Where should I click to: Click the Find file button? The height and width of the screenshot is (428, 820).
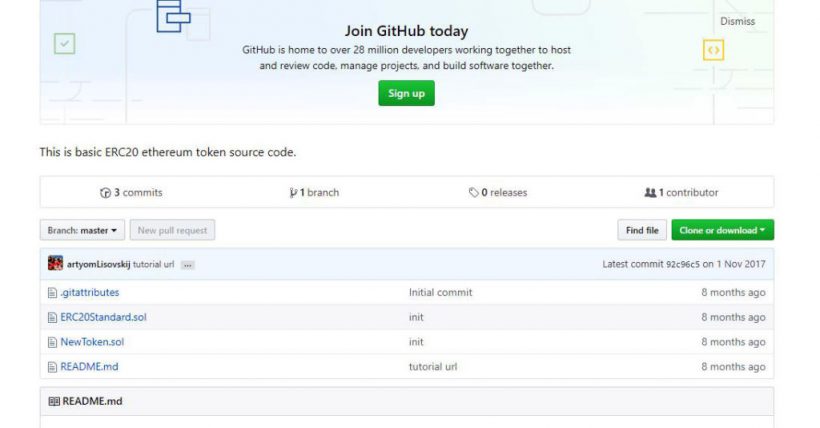(x=642, y=231)
